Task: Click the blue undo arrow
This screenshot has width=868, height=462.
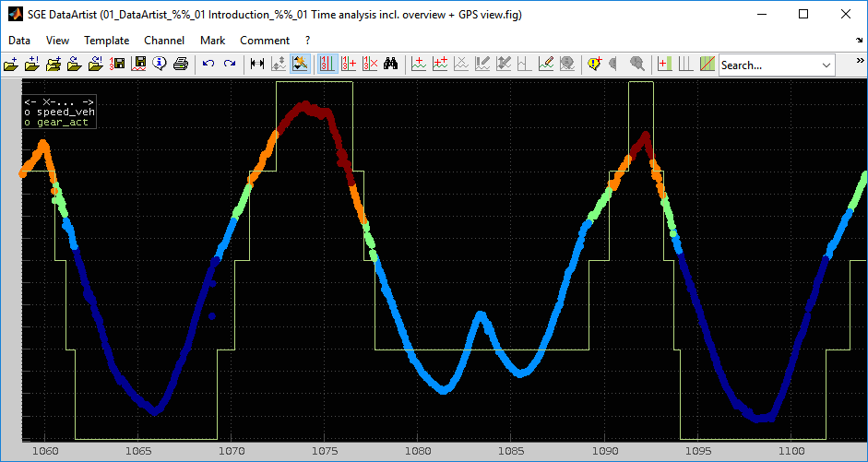Action: point(208,64)
